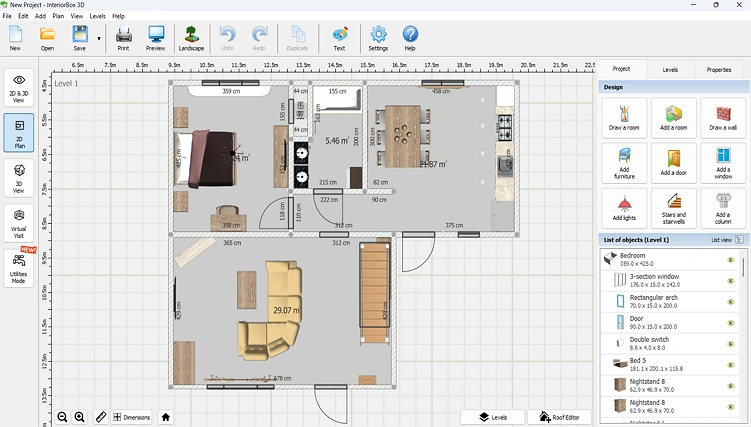Print the floor plan
The width and height of the screenshot is (751, 427).
coord(124,38)
